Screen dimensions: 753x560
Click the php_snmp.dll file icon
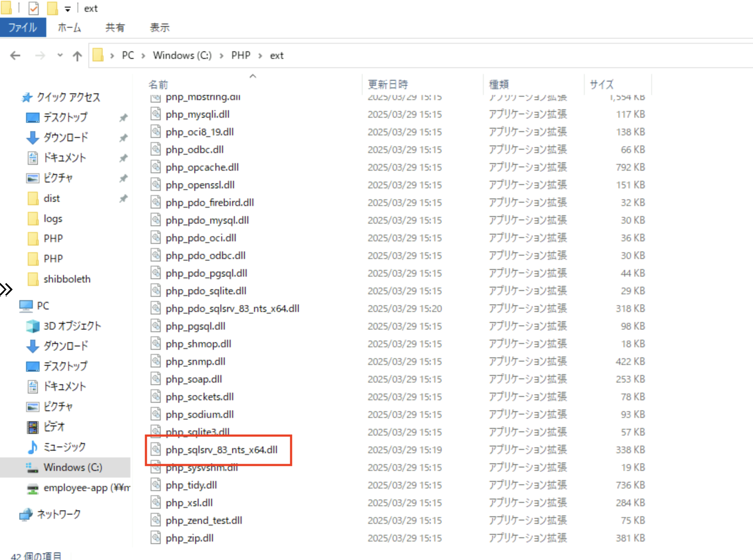(x=156, y=361)
